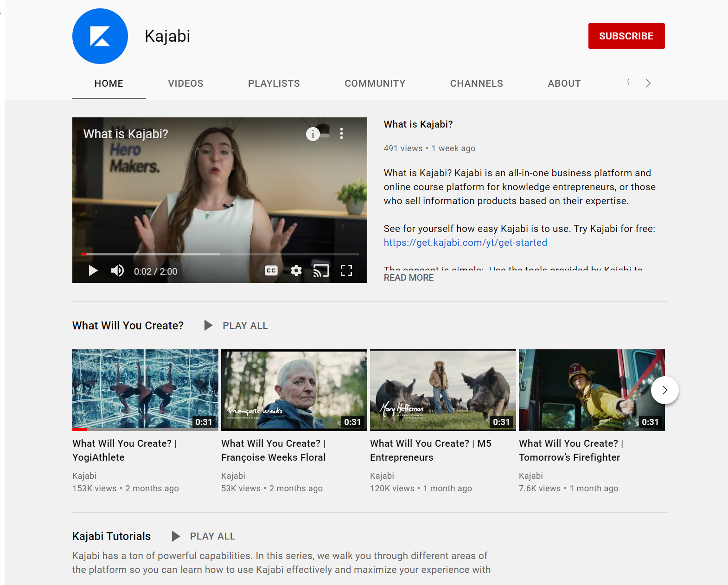The image size is (728, 585).
Task: Switch to the VIDEOS tab
Action: coord(185,84)
